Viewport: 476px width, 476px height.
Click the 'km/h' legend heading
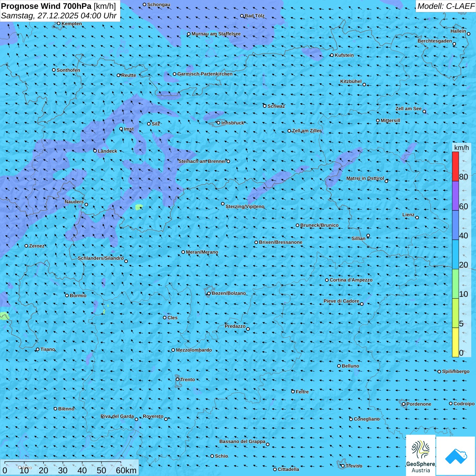pos(461,147)
